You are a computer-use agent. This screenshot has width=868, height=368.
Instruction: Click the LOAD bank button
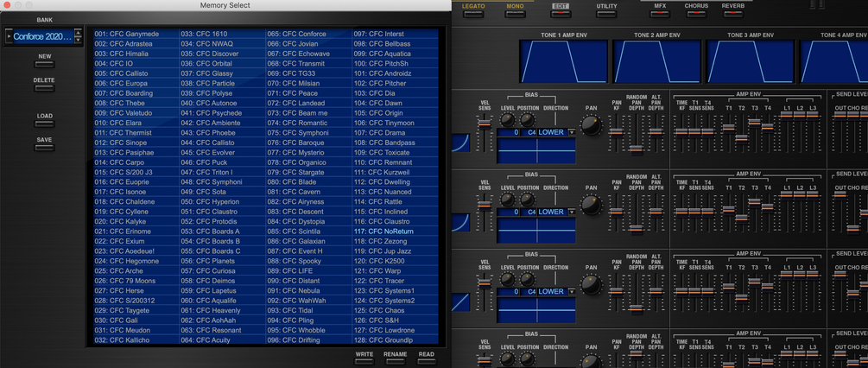point(44,124)
